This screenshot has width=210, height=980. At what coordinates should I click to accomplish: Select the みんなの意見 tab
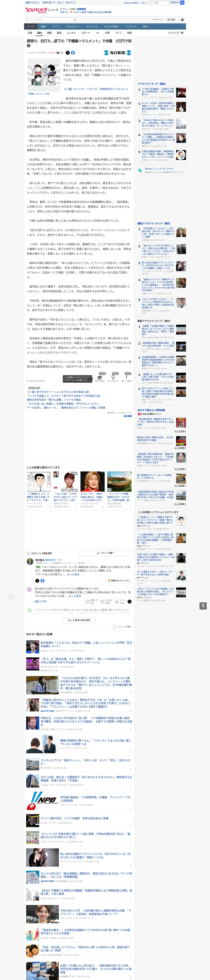click(111, 27)
